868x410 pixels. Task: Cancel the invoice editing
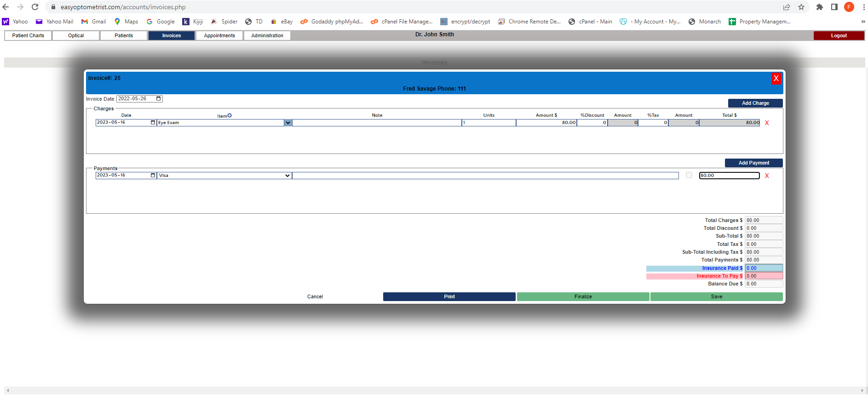315,296
